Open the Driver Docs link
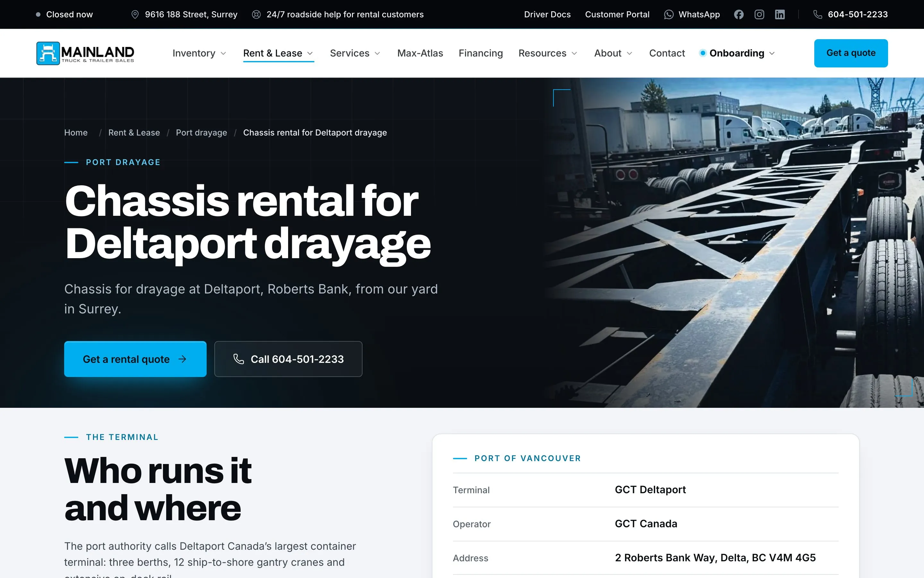The width and height of the screenshot is (924, 578). click(x=547, y=14)
